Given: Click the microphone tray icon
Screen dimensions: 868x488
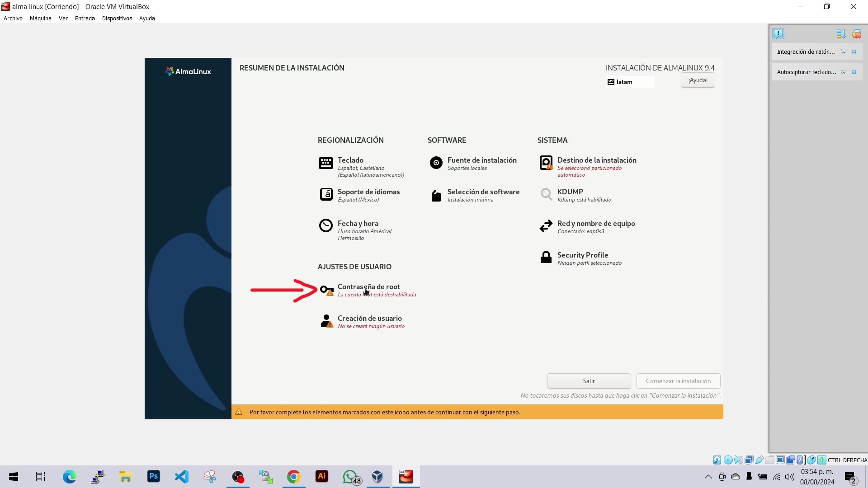Looking at the screenshot, I should pos(749,477).
